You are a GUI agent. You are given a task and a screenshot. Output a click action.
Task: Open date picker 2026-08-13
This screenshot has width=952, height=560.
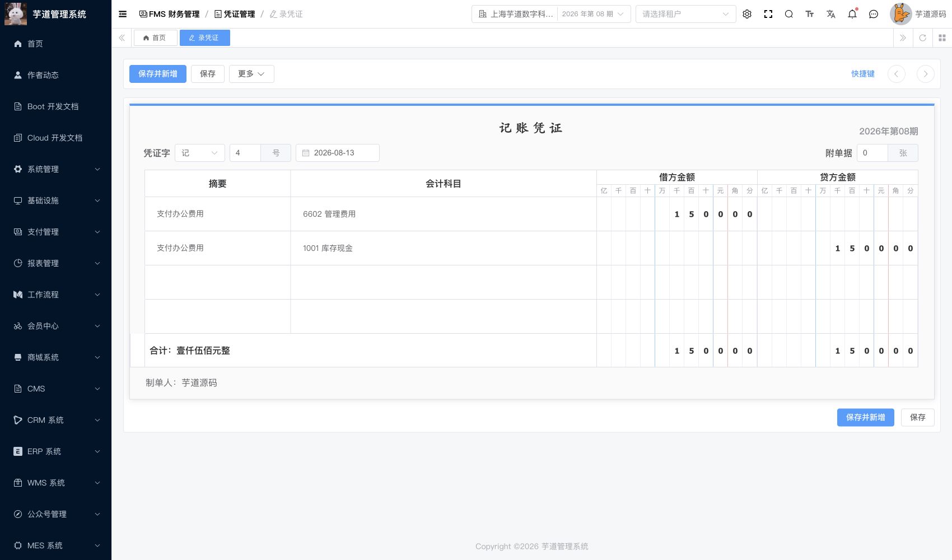pyautogui.click(x=338, y=153)
